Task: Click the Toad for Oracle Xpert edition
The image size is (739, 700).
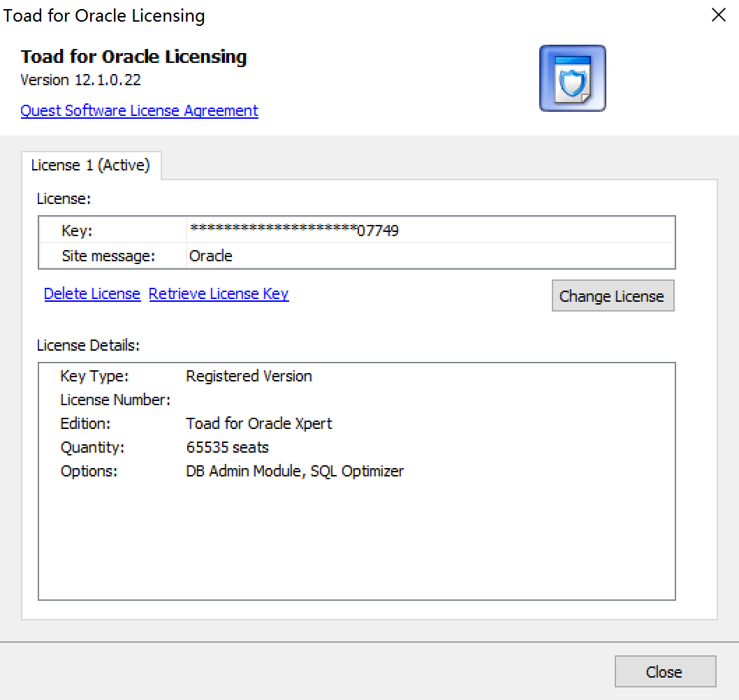Action: [258, 423]
